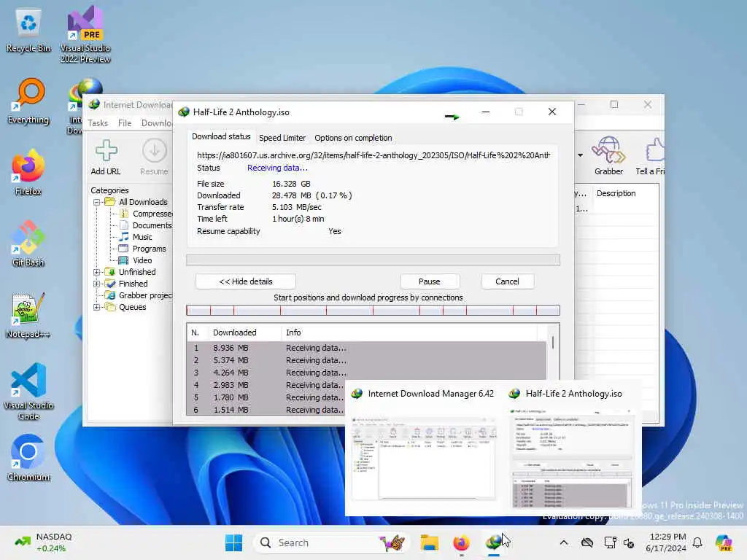This screenshot has height=560, width=747.
Task: Click Tell a Friend icon in IDM
Action: point(651,156)
